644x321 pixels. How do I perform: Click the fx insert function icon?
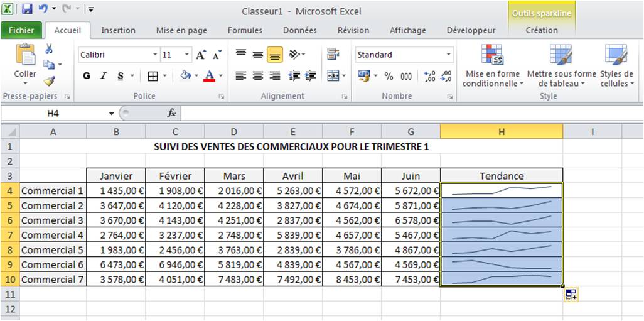(x=171, y=114)
